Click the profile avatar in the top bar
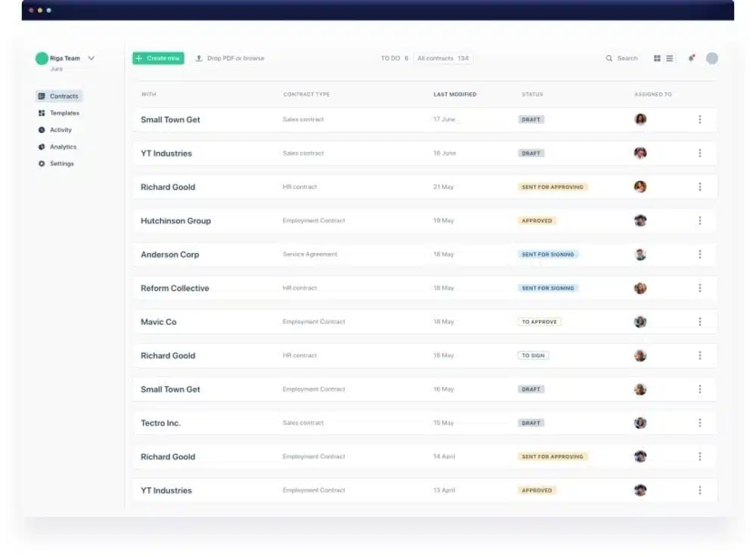 coord(711,58)
